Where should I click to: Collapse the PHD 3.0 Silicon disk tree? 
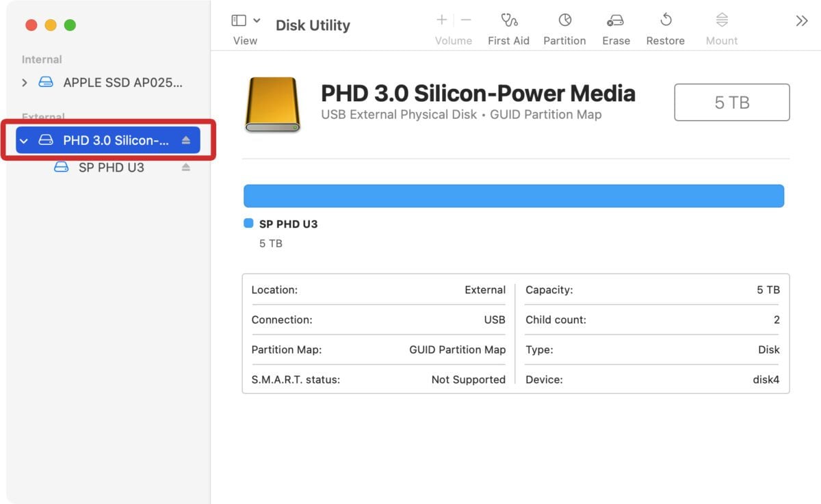click(24, 140)
